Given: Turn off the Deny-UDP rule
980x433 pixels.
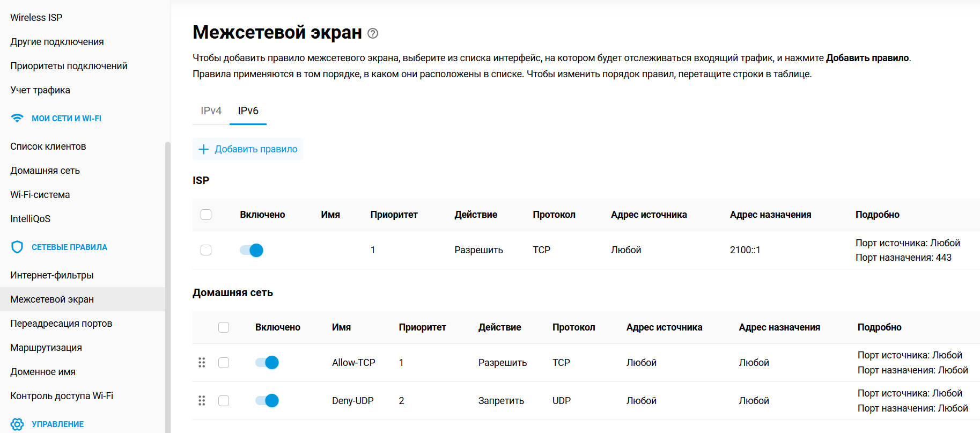Looking at the screenshot, I should coord(266,400).
